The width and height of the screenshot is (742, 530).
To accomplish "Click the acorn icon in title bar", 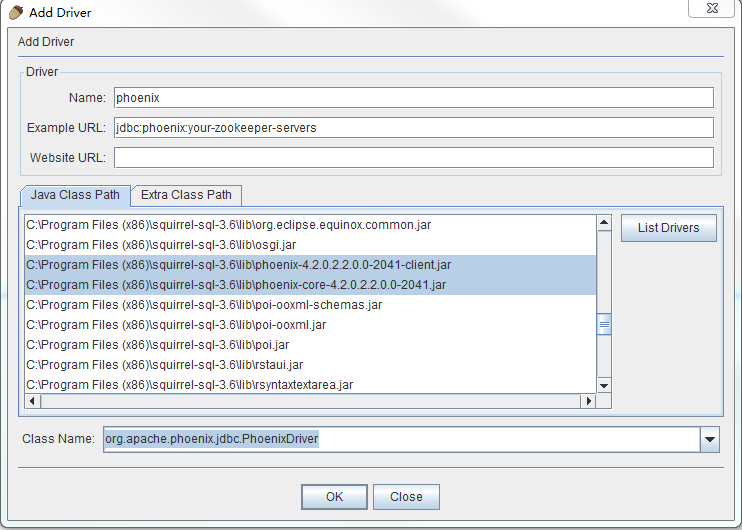I will (x=16, y=12).
